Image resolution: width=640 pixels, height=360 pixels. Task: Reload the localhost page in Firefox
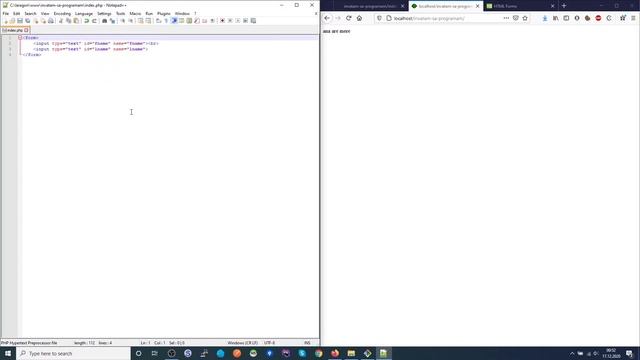pos(349,18)
